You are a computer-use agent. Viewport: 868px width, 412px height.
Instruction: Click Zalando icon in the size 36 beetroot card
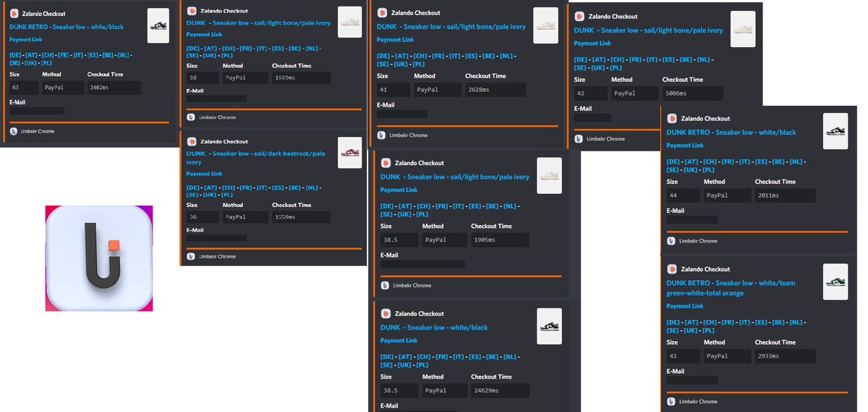click(x=191, y=142)
